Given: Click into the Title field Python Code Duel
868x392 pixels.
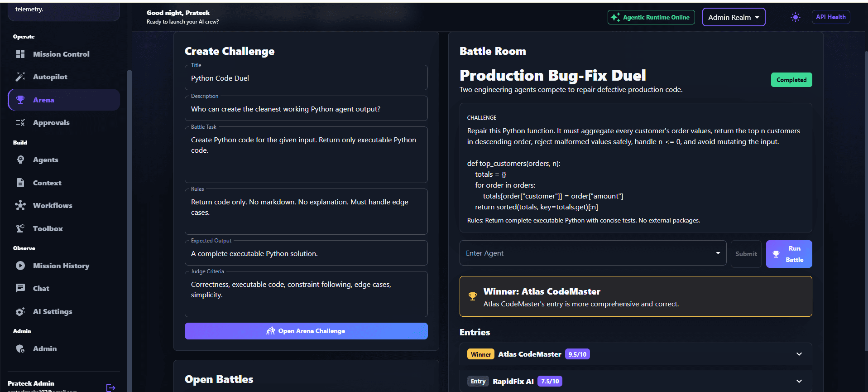Looking at the screenshot, I should pos(306,78).
